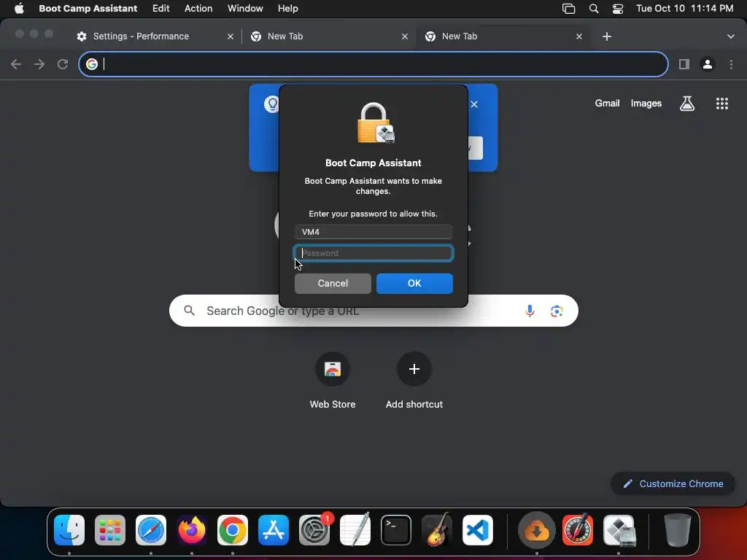Search by image with Google Lens
The image size is (747, 560).
[557, 311]
